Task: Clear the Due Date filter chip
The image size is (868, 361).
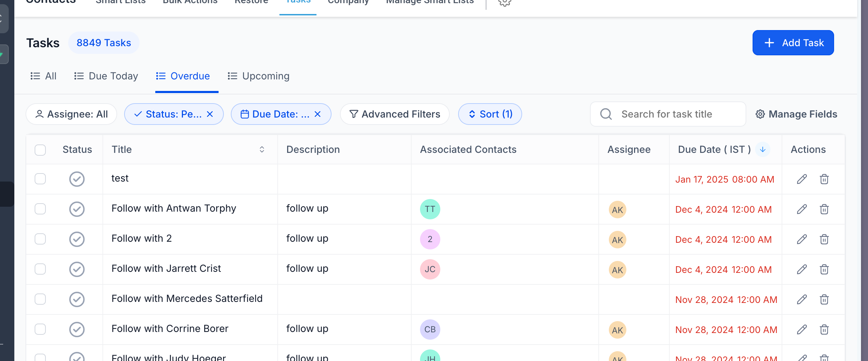Action: pos(318,114)
